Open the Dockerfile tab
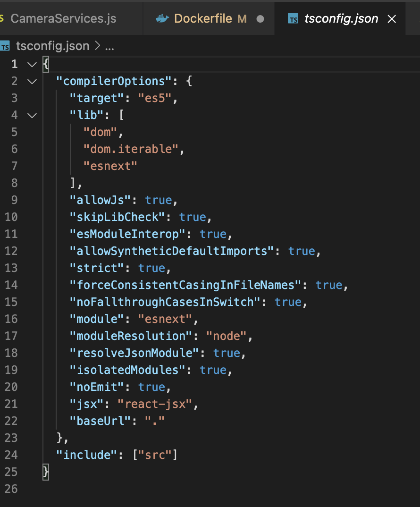The image size is (420, 507). click(203, 19)
